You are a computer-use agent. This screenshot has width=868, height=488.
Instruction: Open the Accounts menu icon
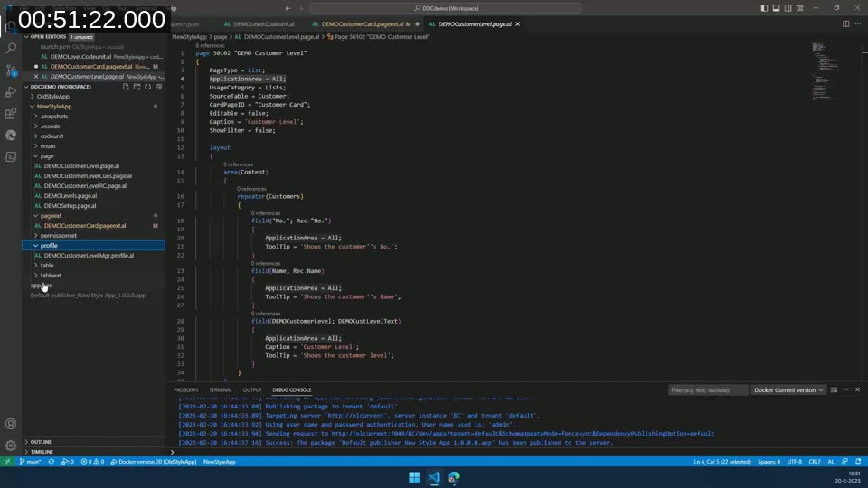pos(11,424)
